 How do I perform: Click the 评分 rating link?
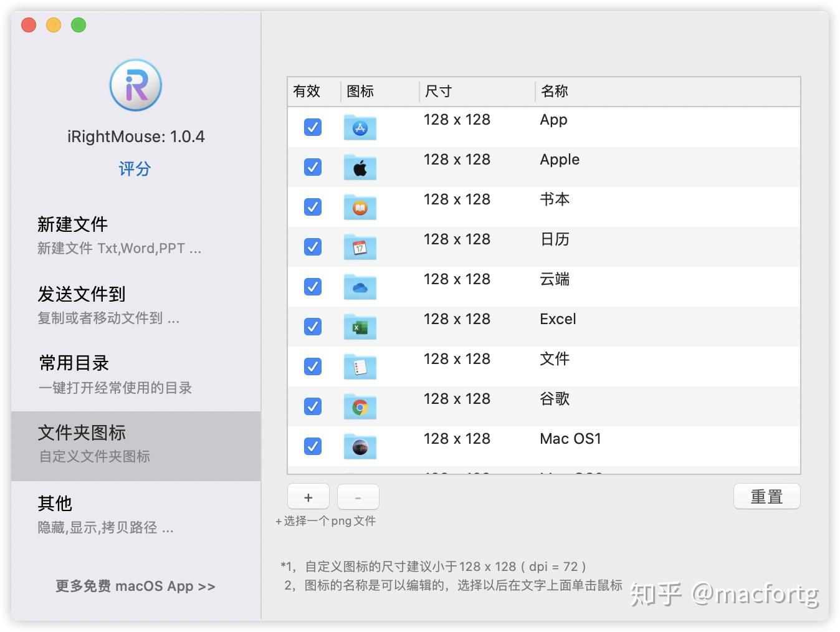(x=135, y=168)
